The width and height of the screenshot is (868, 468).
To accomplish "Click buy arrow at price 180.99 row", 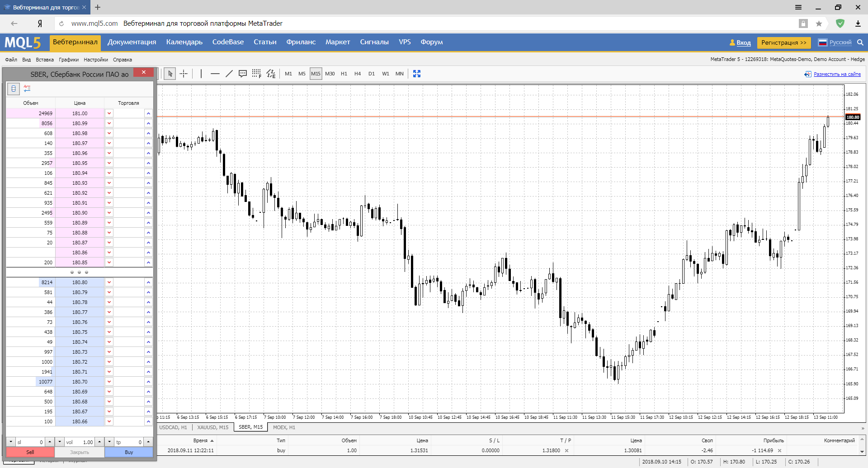I will point(148,123).
